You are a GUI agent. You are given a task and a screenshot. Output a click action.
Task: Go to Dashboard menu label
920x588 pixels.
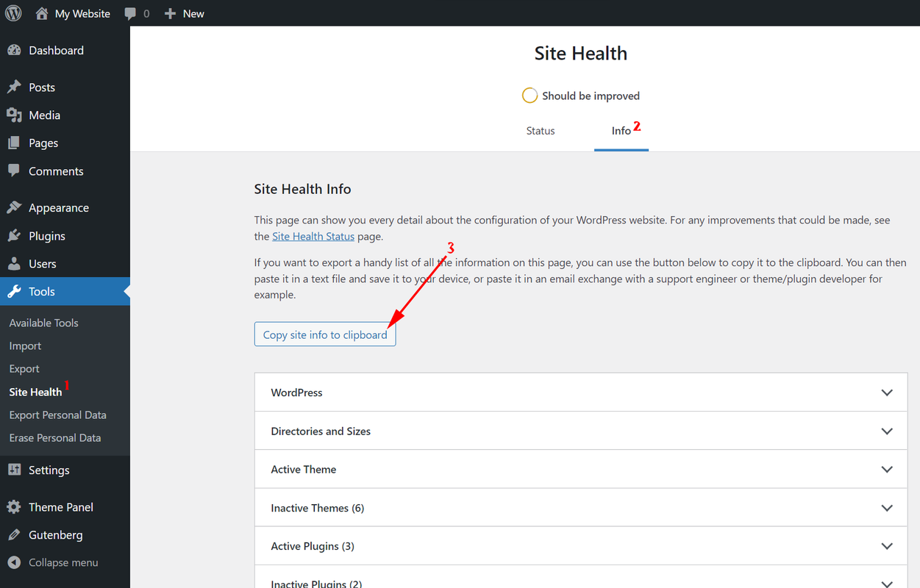[x=56, y=50]
